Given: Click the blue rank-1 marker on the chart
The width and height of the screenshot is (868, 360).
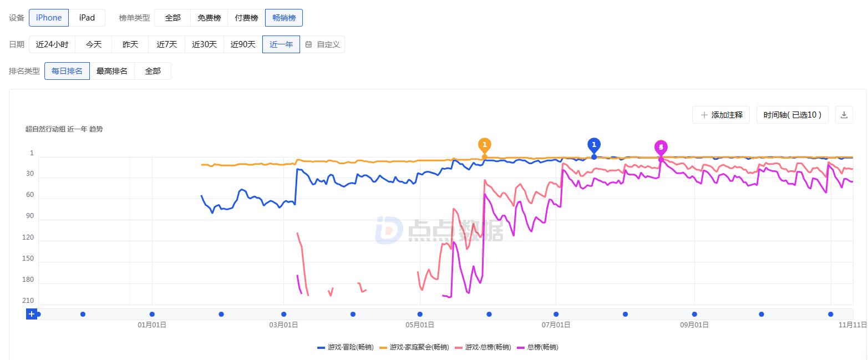Looking at the screenshot, I should pyautogui.click(x=593, y=144).
